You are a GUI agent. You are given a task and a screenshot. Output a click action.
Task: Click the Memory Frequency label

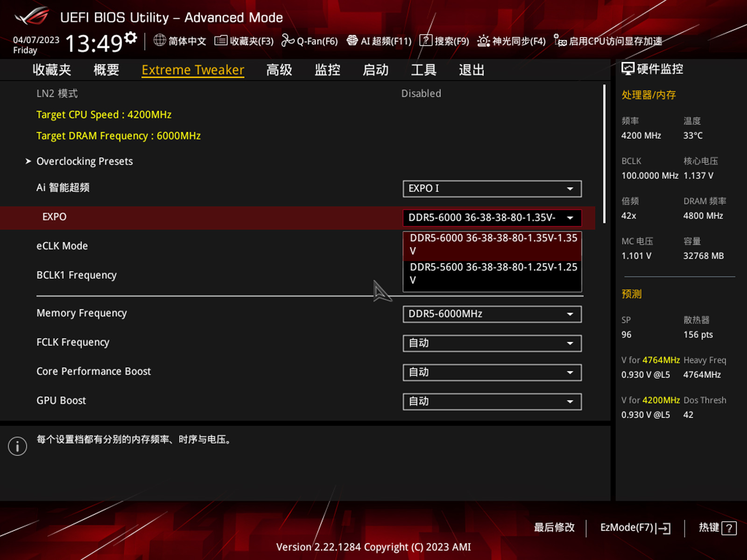click(82, 313)
